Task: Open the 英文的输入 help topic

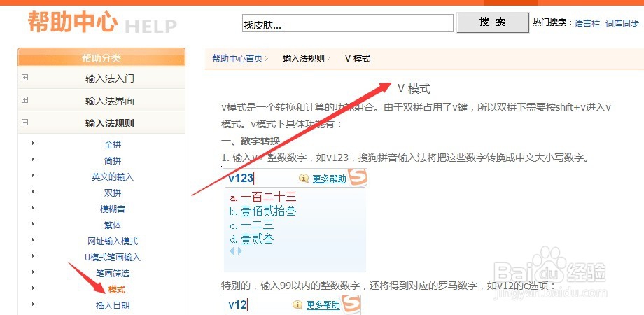Action: tap(113, 177)
